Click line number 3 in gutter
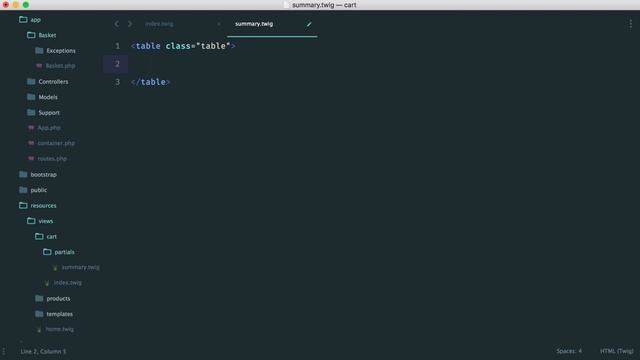 118,82
